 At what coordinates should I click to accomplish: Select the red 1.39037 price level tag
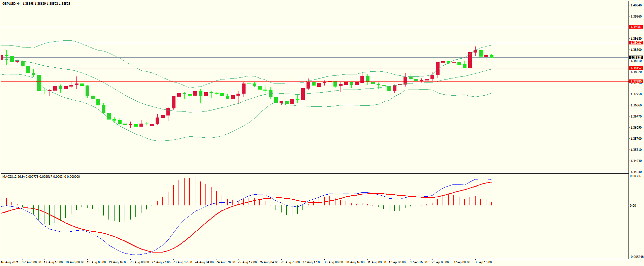click(x=636, y=43)
